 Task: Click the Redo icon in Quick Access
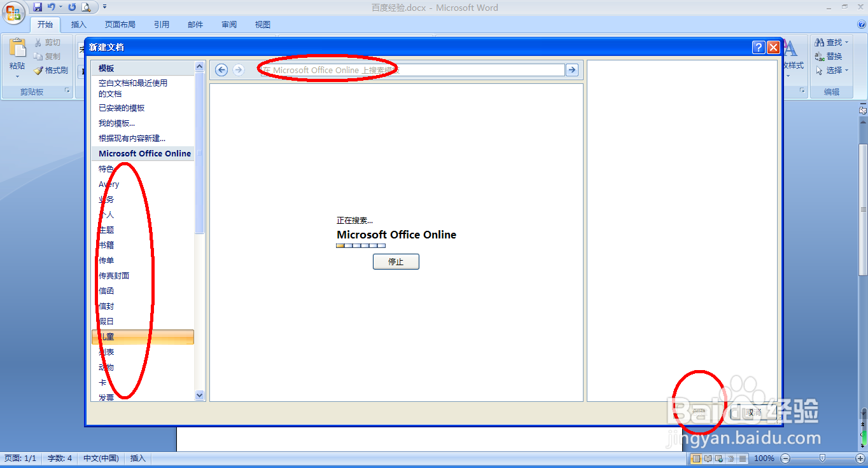click(72, 7)
